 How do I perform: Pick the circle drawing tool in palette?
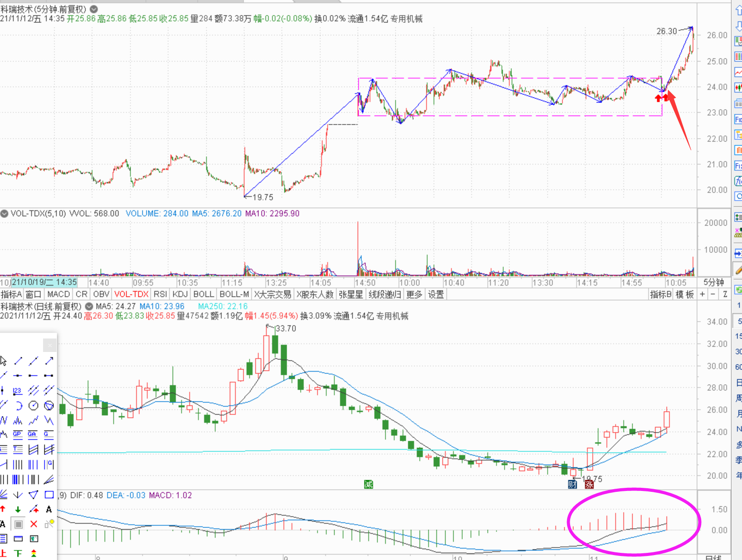point(33,406)
